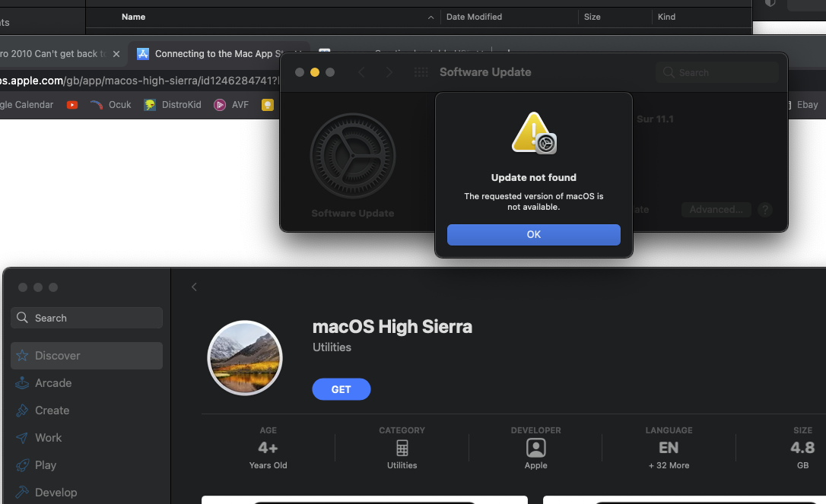Screen dimensions: 826x504
Task: Click the Utilities subtitle under macOS High Sierra
Action: pyautogui.click(x=332, y=347)
